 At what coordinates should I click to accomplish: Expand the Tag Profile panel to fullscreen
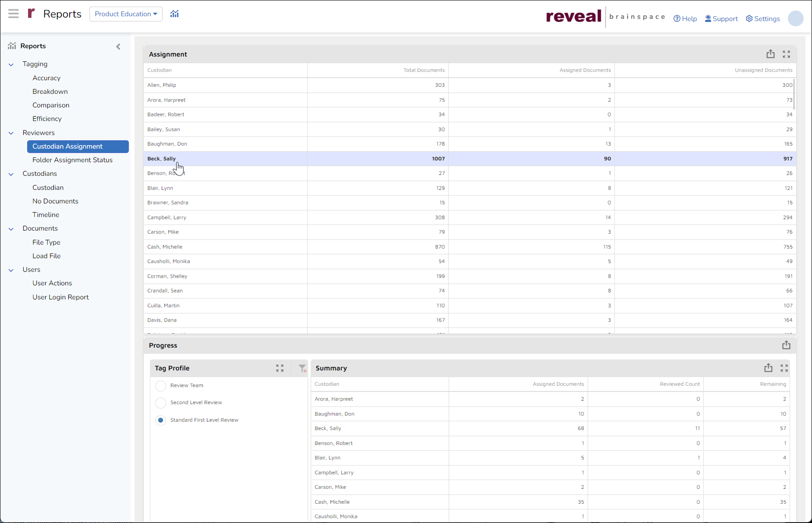(x=280, y=368)
